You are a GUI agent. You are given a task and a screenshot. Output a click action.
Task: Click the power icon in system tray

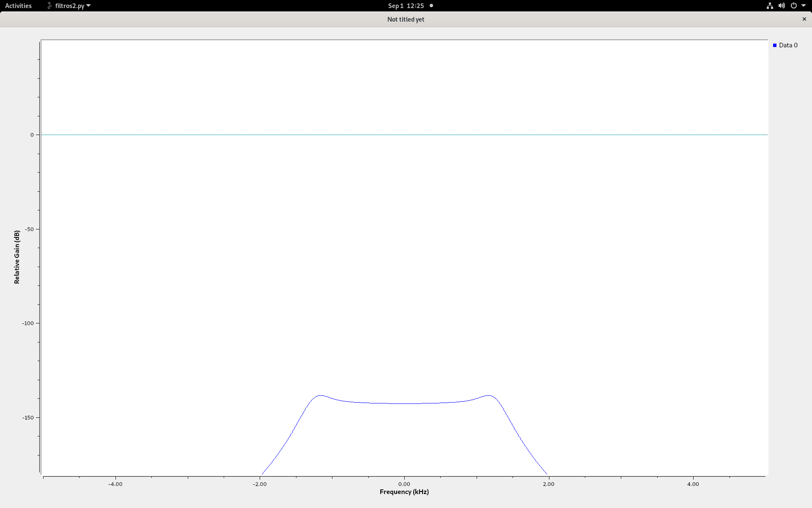[794, 6]
